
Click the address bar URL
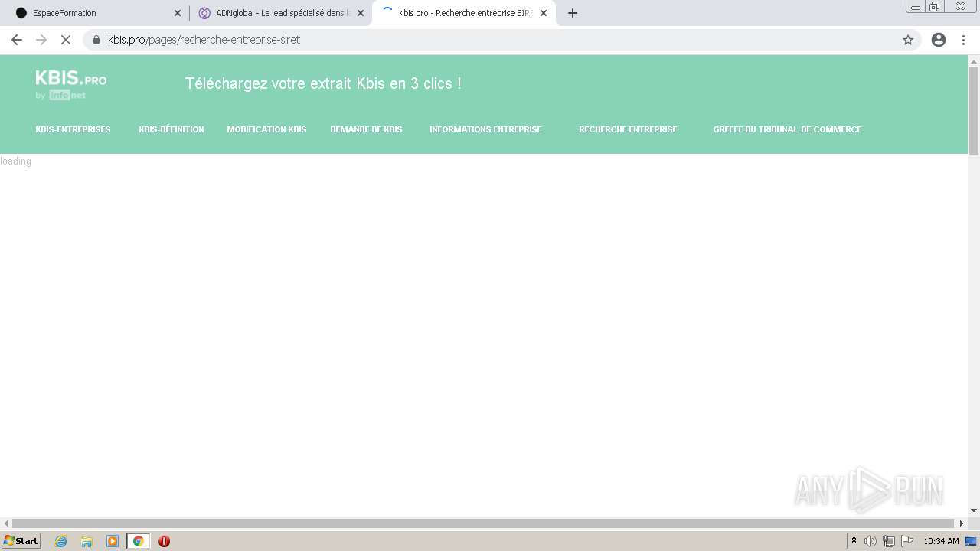[x=204, y=40]
